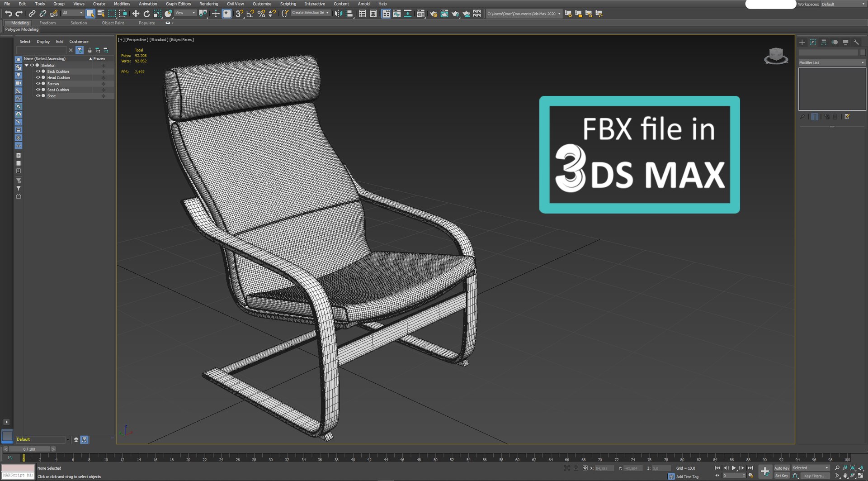Image resolution: width=868 pixels, height=481 pixels.
Task: Open the Rendering menu
Action: tap(209, 4)
